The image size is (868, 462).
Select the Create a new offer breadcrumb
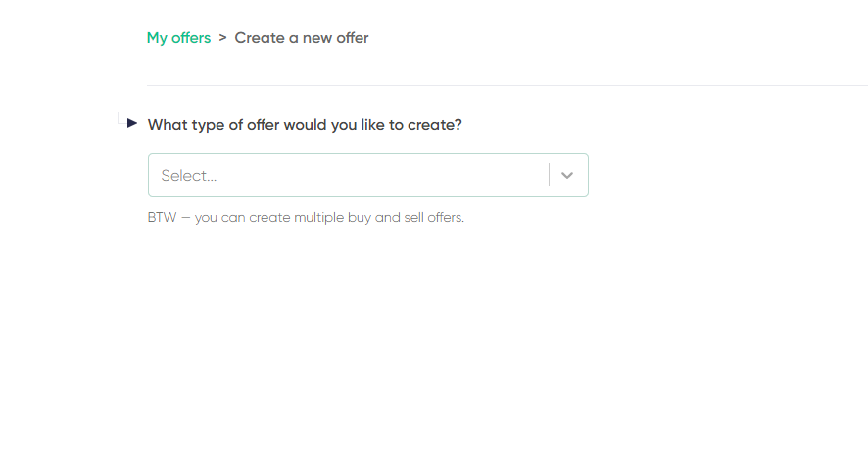coord(302,38)
